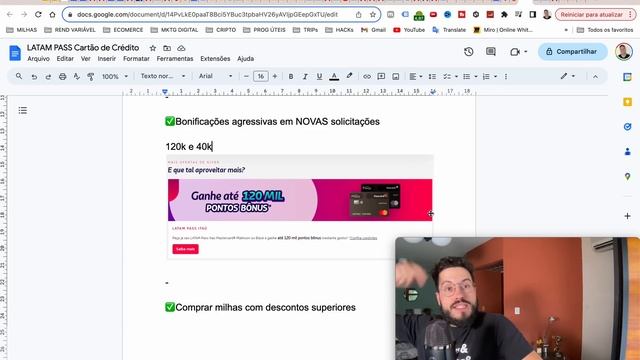Open the Arquivo menu
The image size is (640, 360).
coord(38,59)
